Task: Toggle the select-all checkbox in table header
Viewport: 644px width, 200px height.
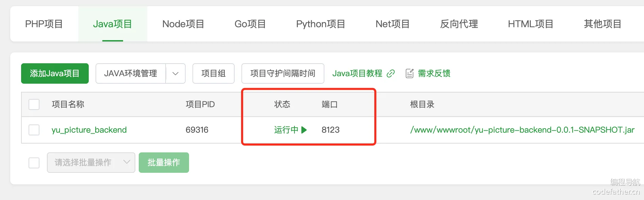Action: [x=34, y=104]
